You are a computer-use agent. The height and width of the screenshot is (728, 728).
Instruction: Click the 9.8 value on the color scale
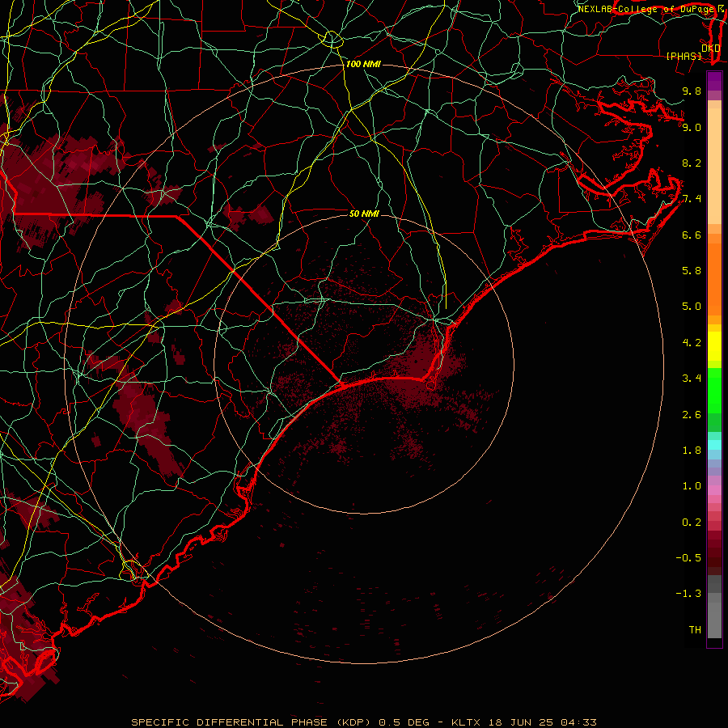tap(692, 91)
